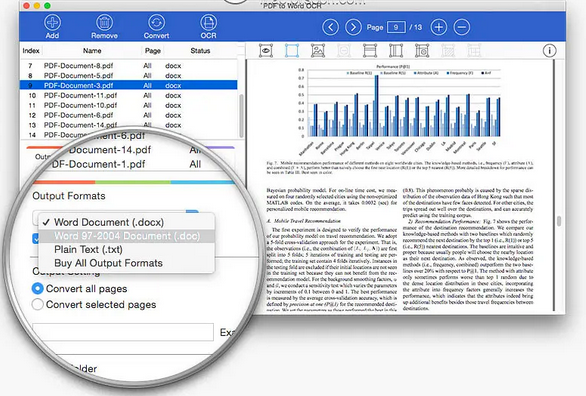Select the Convert all pages radio button

[x=37, y=288]
